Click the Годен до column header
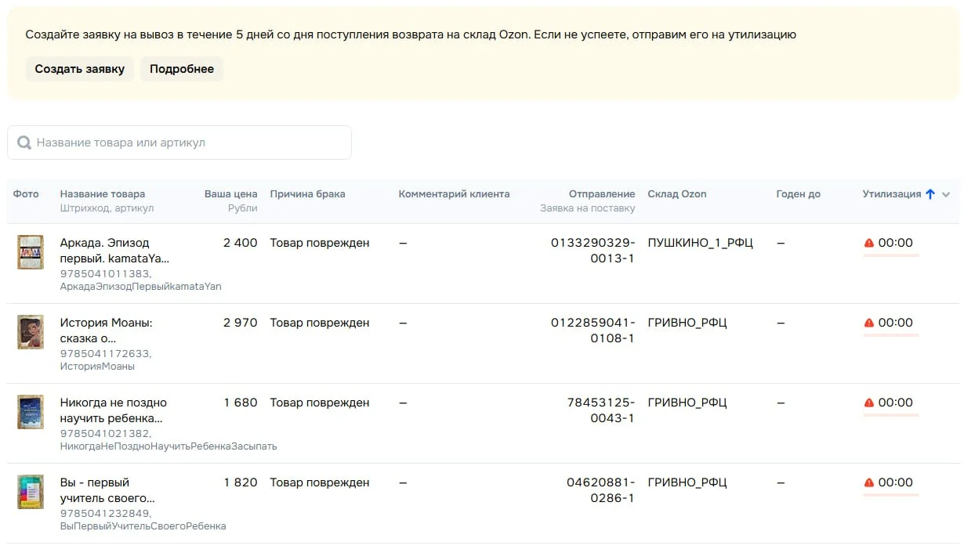964x560 pixels. 799,194
